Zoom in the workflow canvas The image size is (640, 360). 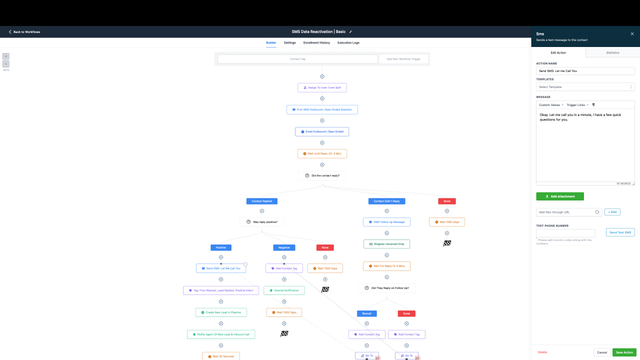click(6, 56)
